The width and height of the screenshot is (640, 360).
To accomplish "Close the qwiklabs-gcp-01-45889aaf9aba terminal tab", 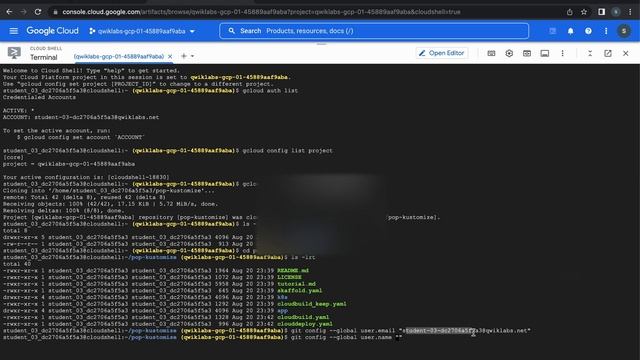I will tap(170, 56).
